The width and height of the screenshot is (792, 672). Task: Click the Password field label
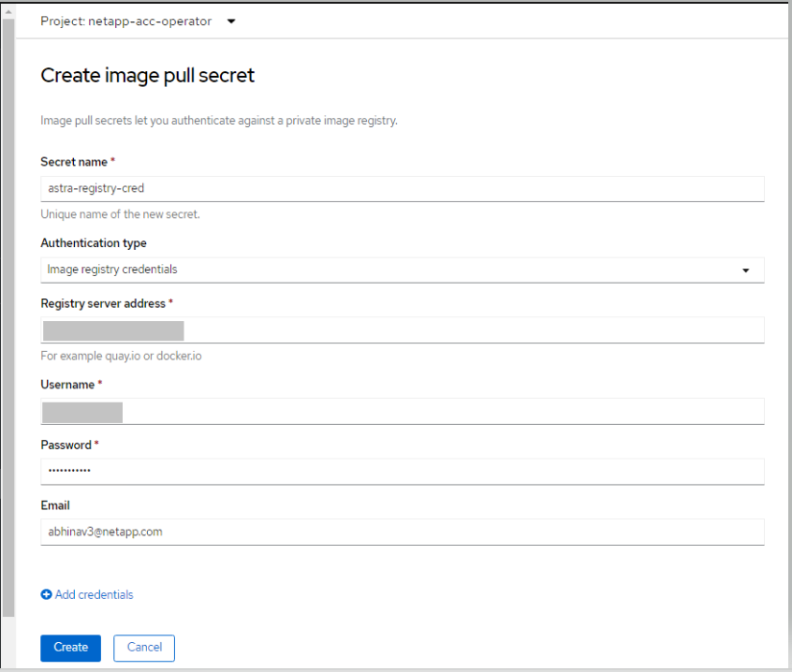(x=66, y=445)
